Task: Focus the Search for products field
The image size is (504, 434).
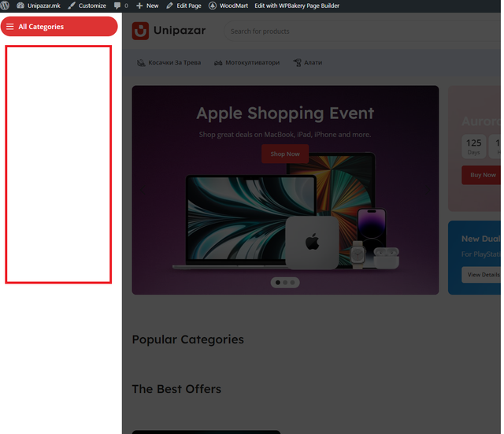Action: pos(362,32)
